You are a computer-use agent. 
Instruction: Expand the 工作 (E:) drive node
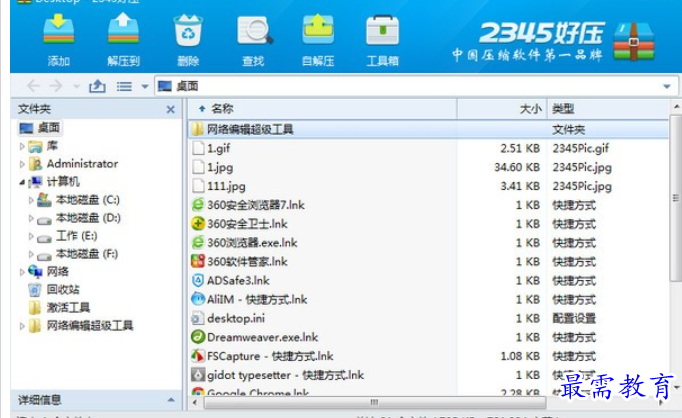pos(31,236)
